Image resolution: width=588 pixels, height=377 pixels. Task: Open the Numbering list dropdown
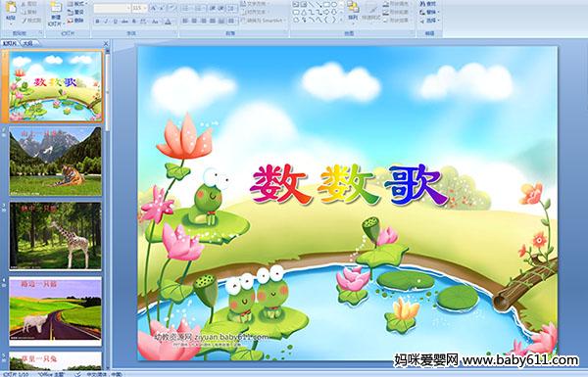pos(199,8)
